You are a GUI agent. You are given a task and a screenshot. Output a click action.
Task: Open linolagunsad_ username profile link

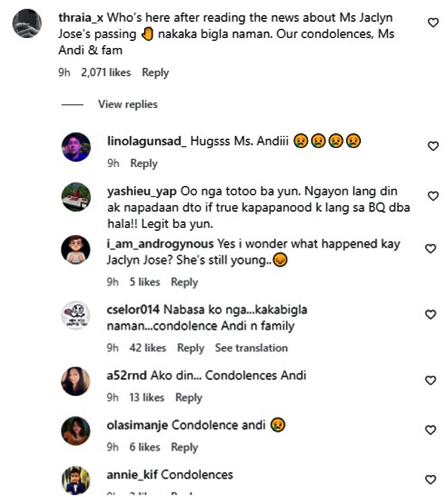(147, 142)
